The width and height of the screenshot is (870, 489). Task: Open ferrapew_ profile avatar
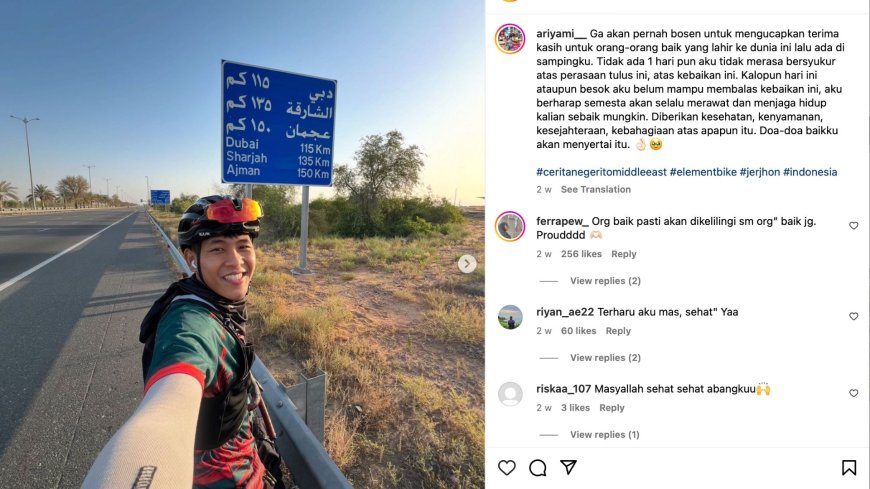[x=510, y=226]
